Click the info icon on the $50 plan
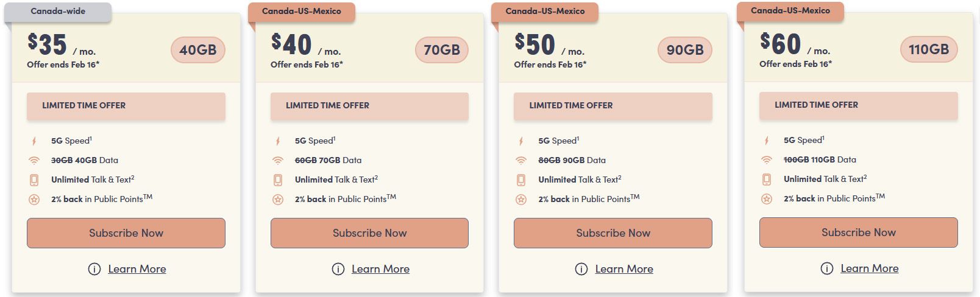980x297 pixels. point(581,269)
